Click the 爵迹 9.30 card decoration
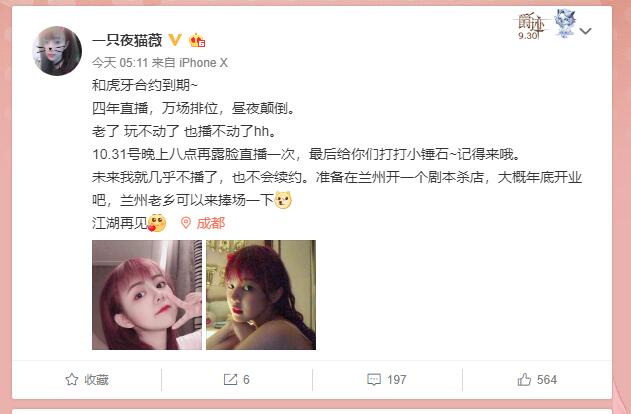Image resolution: width=631 pixels, height=414 pixels. (x=544, y=25)
